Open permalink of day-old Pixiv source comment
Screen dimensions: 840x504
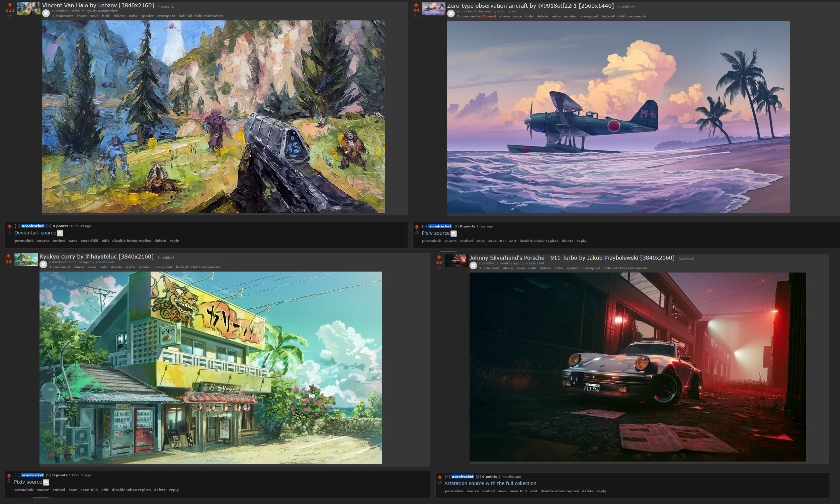point(432,241)
